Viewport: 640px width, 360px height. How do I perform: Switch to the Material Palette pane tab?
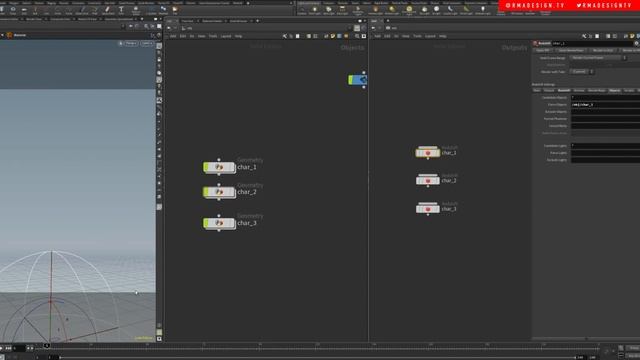click(212, 21)
